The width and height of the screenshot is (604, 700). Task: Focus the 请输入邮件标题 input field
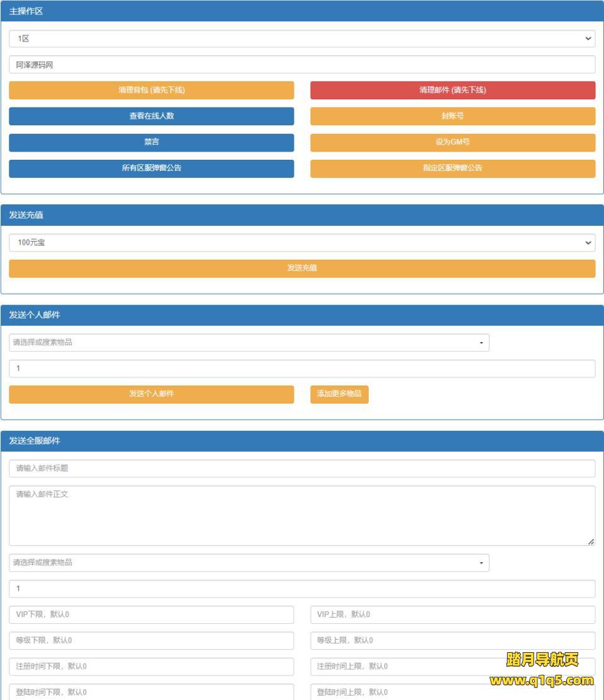pyautogui.click(x=301, y=469)
